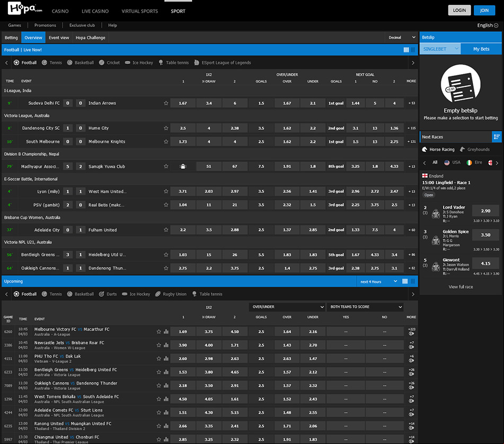Screen dimensions: 504x444
Task: Open the Decimal odds format dropdown
Action: coord(402,38)
